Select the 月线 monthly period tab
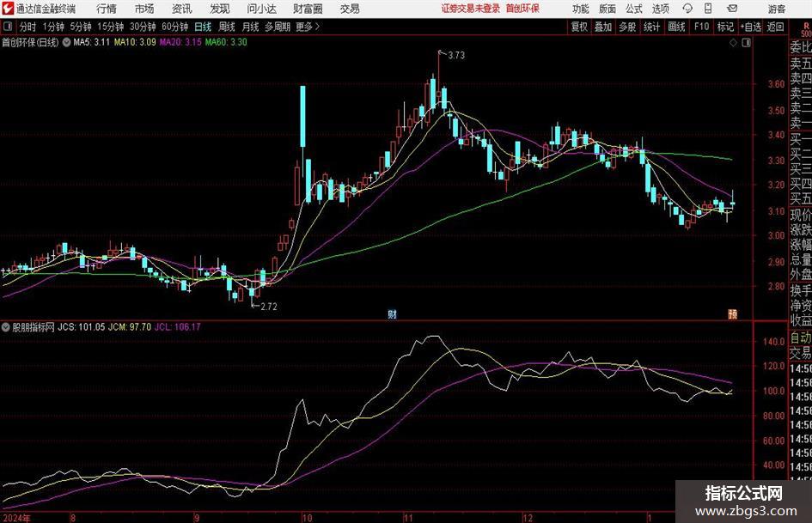812x523 pixels. (x=251, y=27)
